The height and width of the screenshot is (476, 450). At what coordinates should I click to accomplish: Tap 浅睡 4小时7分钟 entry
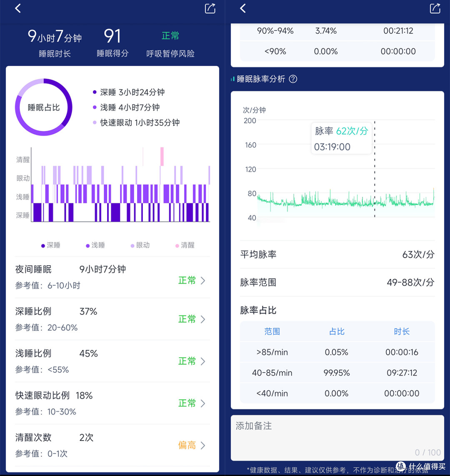[126, 107]
